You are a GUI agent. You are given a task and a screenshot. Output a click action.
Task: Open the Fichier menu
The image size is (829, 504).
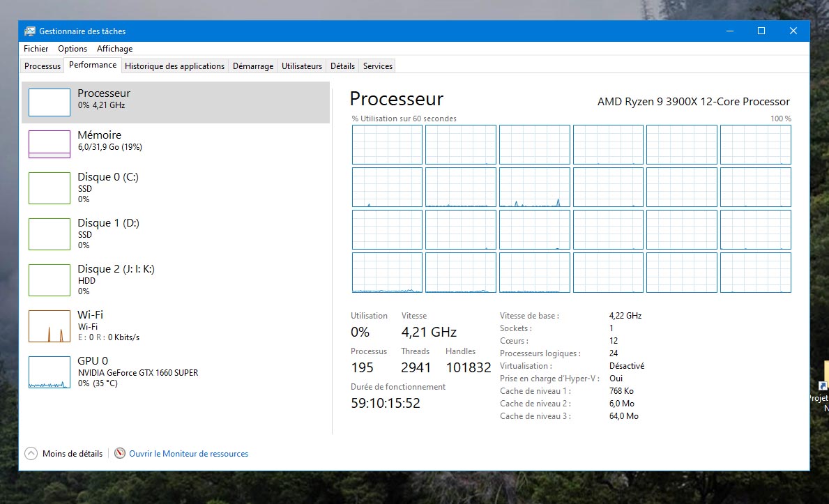click(x=36, y=49)
